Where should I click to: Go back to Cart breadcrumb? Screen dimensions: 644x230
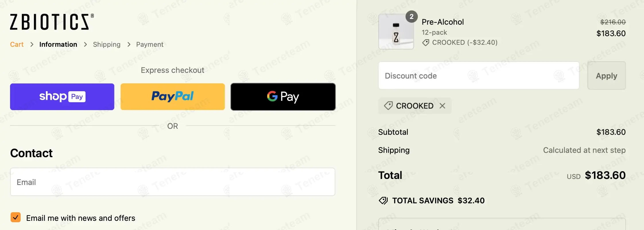tap(17, 44)
